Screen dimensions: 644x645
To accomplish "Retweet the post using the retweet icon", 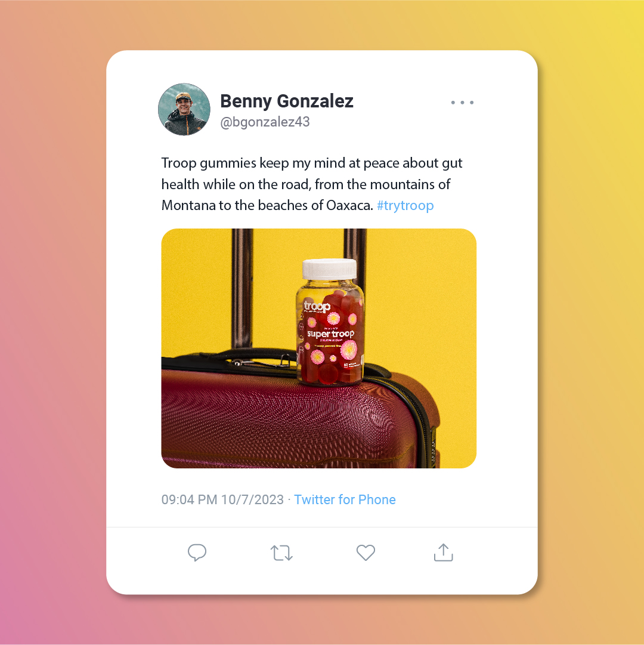I will pyautogui.click(x=281, y=553).
